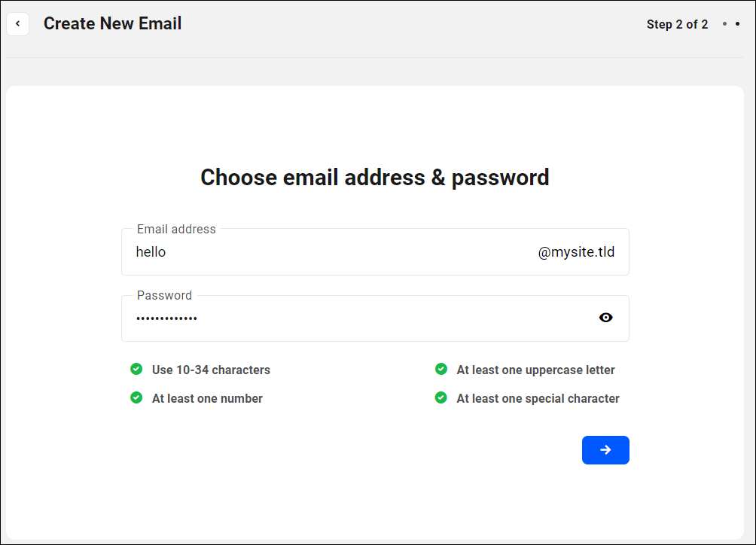Select the '@mysite.tld' domain text
The height and width of the screenshot is (545, 756).
577,251
